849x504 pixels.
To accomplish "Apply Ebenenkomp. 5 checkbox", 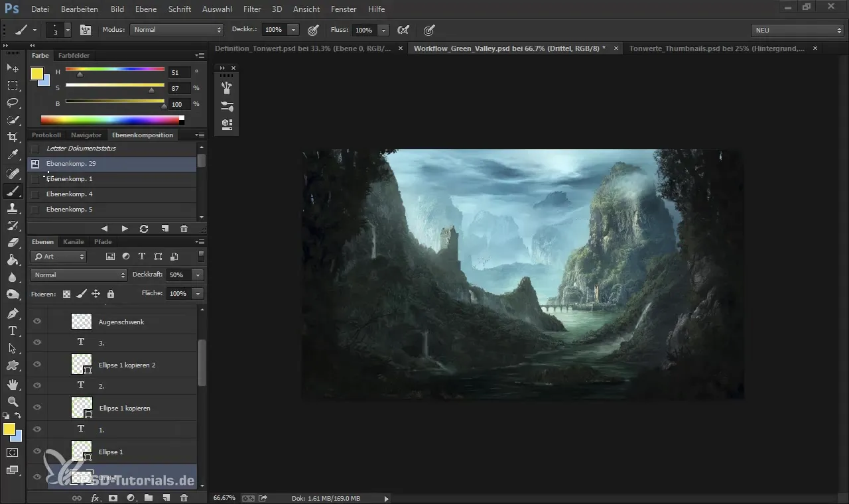I will tap(35, 210).
